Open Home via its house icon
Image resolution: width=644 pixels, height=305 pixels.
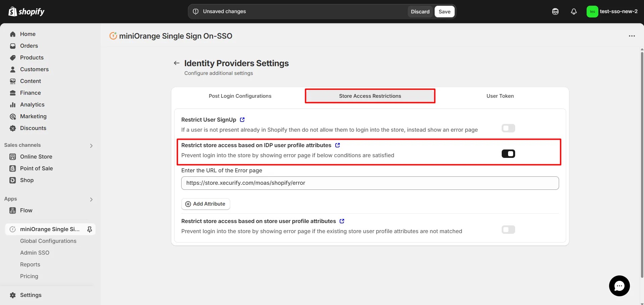(x=13, y=34)
